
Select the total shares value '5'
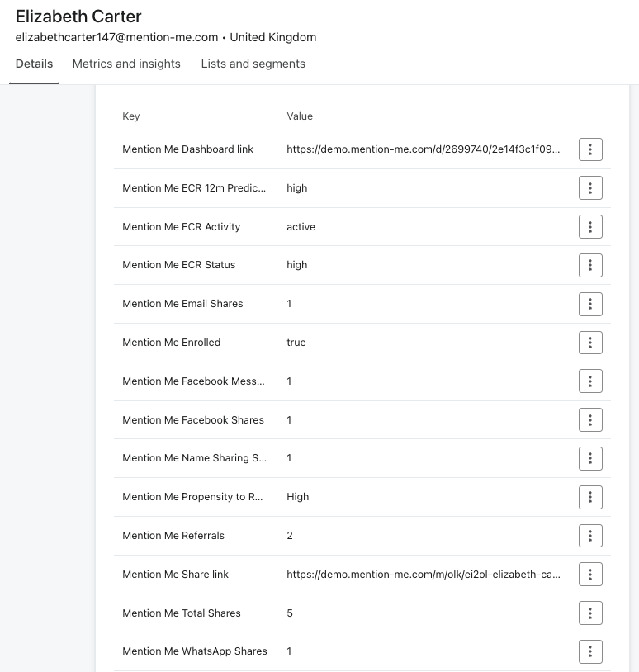[x=290, y=613]
